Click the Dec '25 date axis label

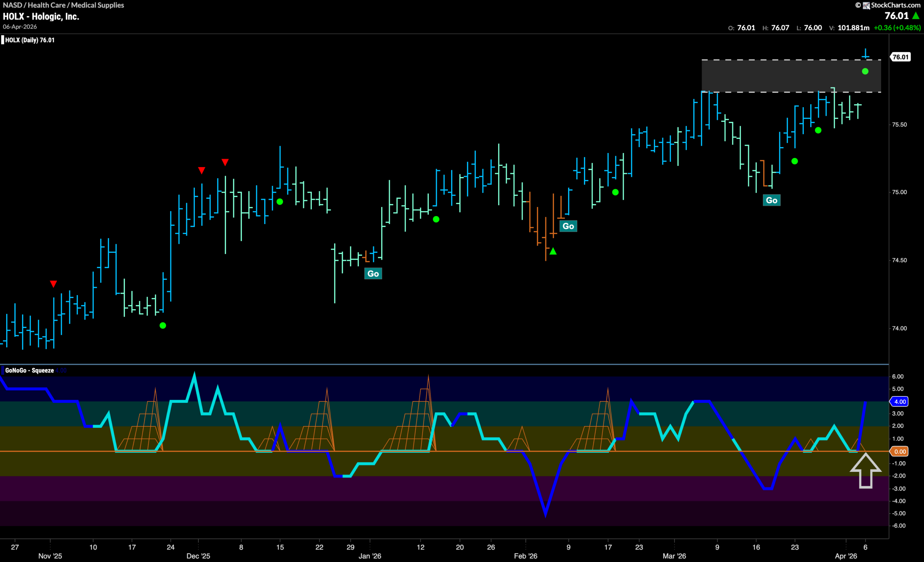(x=198, y=556)
